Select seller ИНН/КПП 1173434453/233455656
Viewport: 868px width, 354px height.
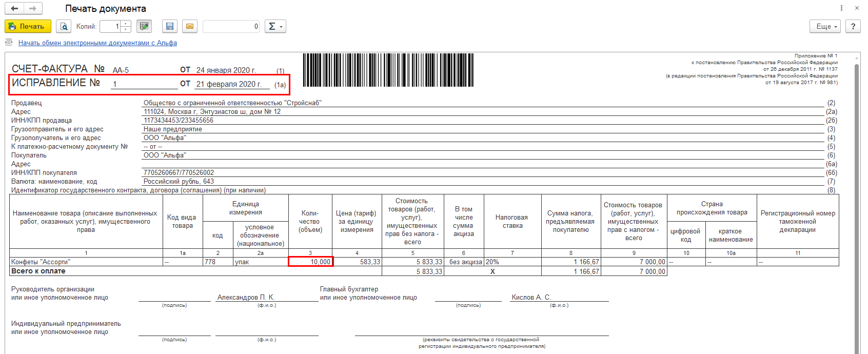point(179,121)
